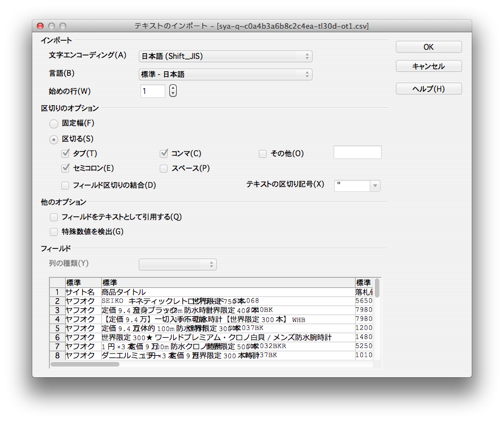The image size is (504, 422).
Task: Click the ヤフオク cell in row 2
Action: 83,301
